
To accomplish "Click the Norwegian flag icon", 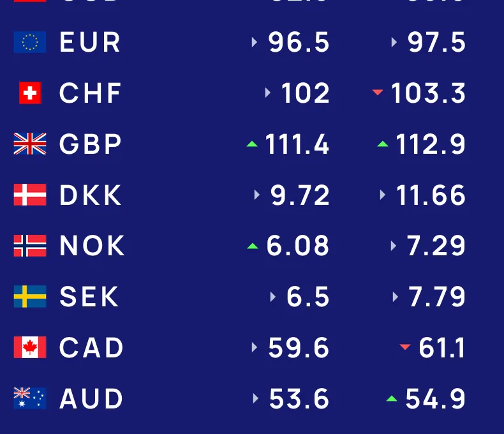I will pos(30,246).
